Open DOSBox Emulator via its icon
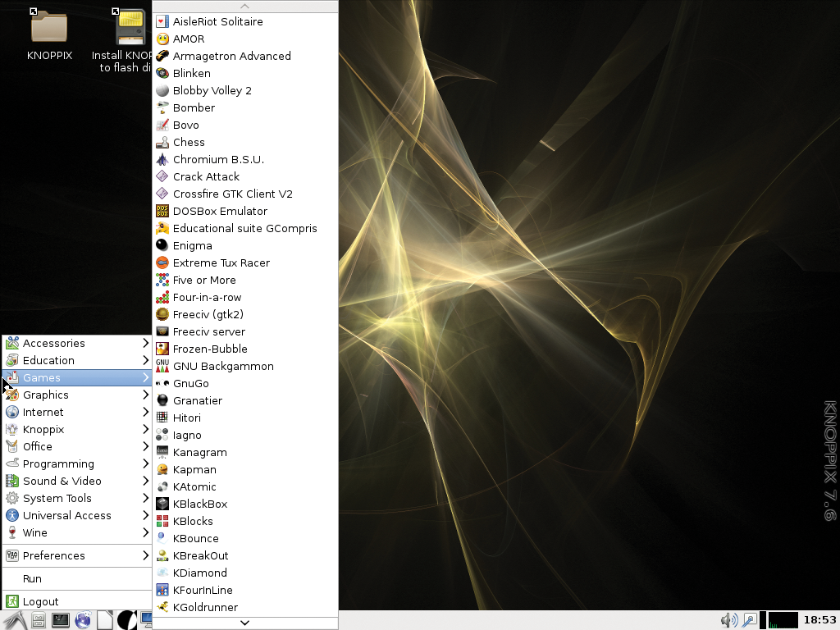The height and width of the screenshot is (630, 840). 162,211
